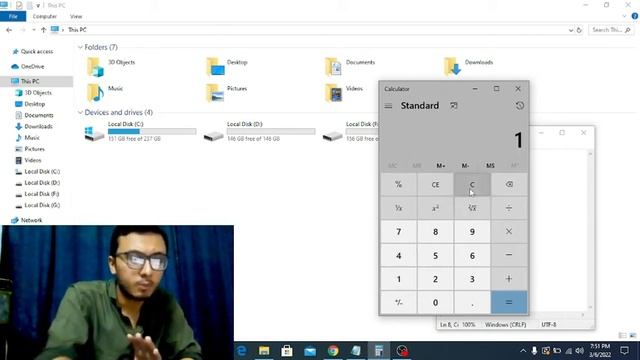This screenshot has height=360, width=640.
Task: Clear the Calculator with C button
Action: click(472, 184)
